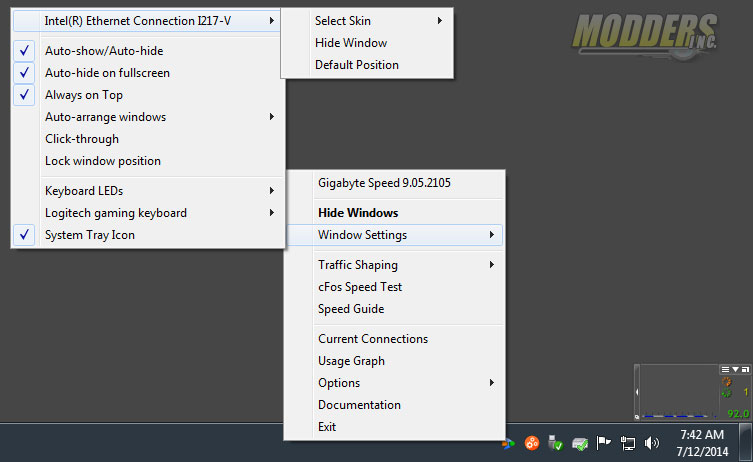The image size is (753, 462).
Task: Click the window-resize icon in status window
Action: [745, 369]
